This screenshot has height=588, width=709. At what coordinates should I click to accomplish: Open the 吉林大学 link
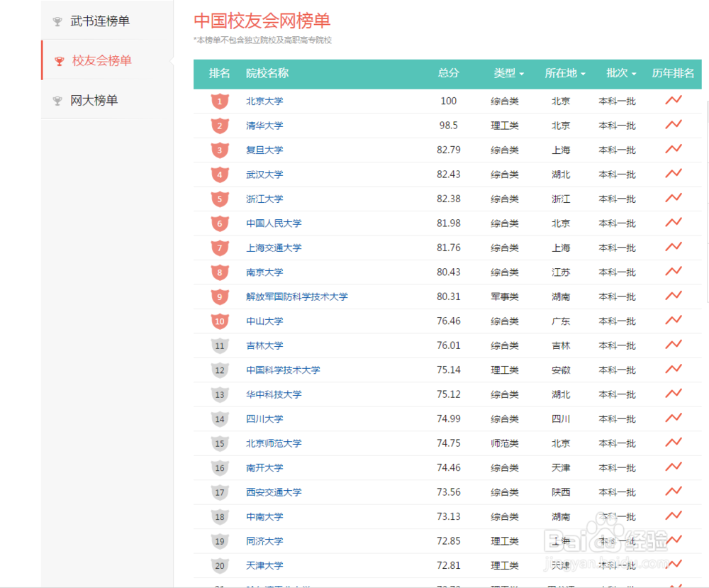click(264, 345)
